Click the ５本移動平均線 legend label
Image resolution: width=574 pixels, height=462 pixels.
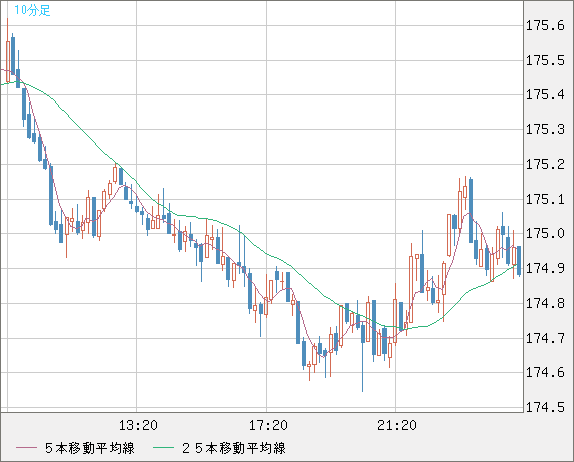[90, 448]
